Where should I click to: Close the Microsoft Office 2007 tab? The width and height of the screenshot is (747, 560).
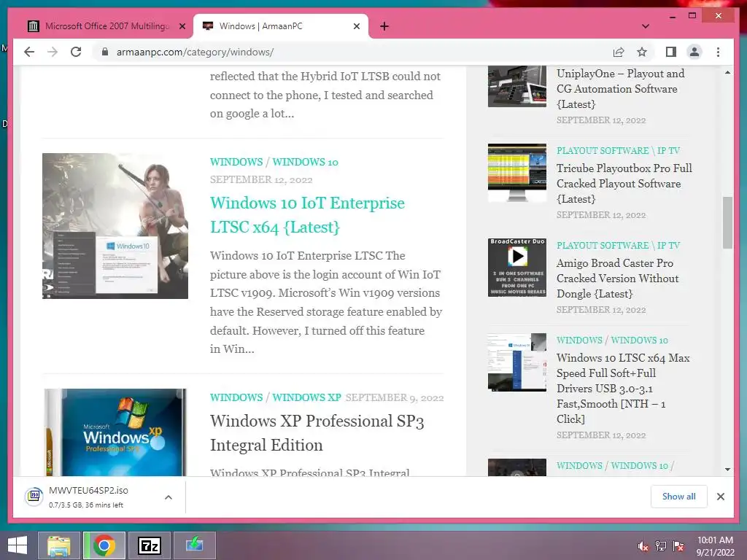point(182,26)
